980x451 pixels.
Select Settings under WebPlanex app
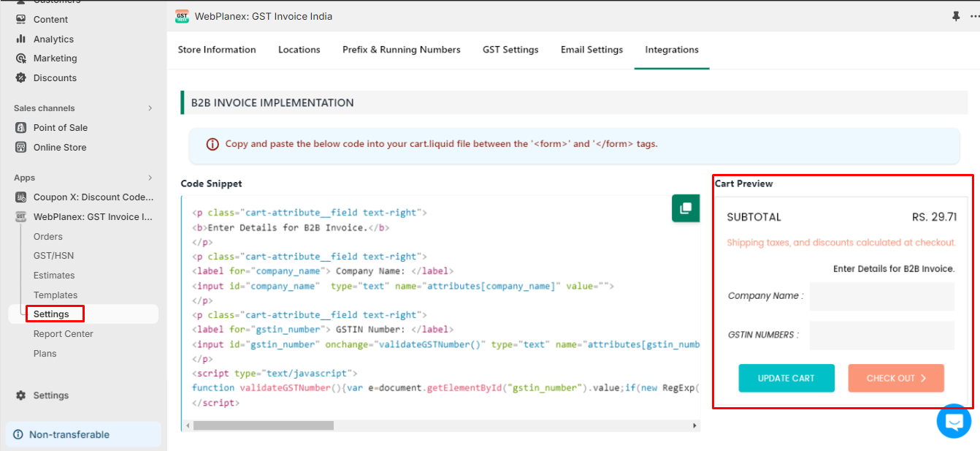(51, 314)
